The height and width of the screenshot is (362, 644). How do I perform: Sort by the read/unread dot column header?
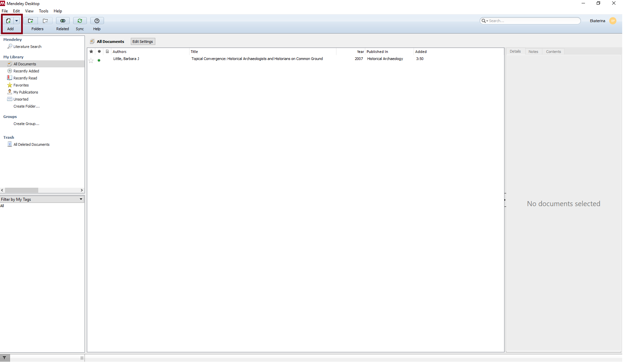(99, 52)
